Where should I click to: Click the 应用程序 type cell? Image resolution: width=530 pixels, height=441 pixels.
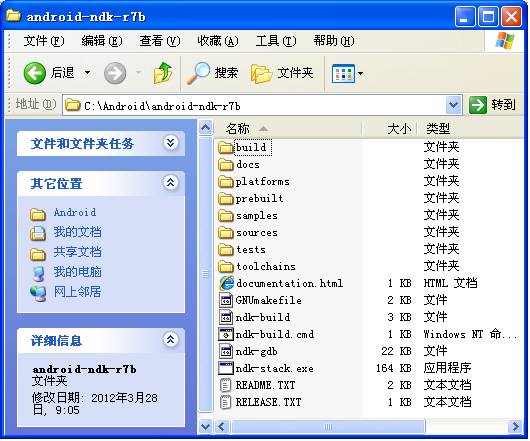coord(447,368)
